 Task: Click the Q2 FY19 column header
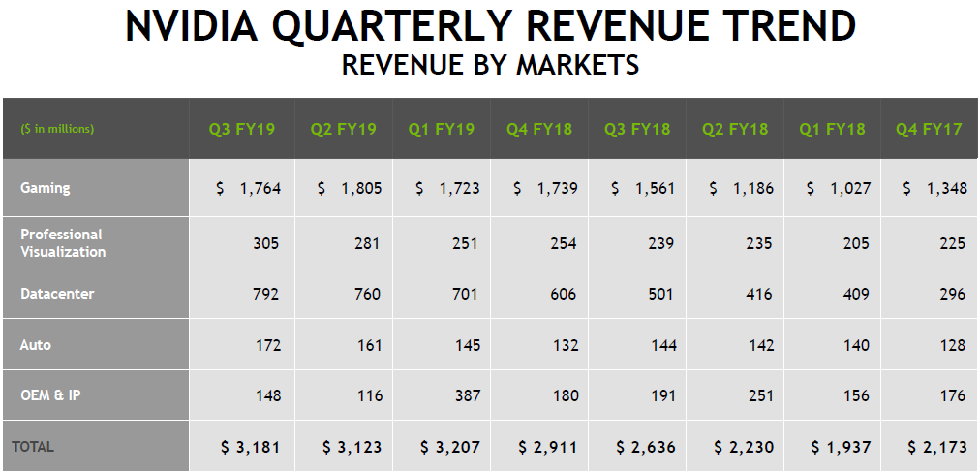pyautogui.click(x=344, y=130)
